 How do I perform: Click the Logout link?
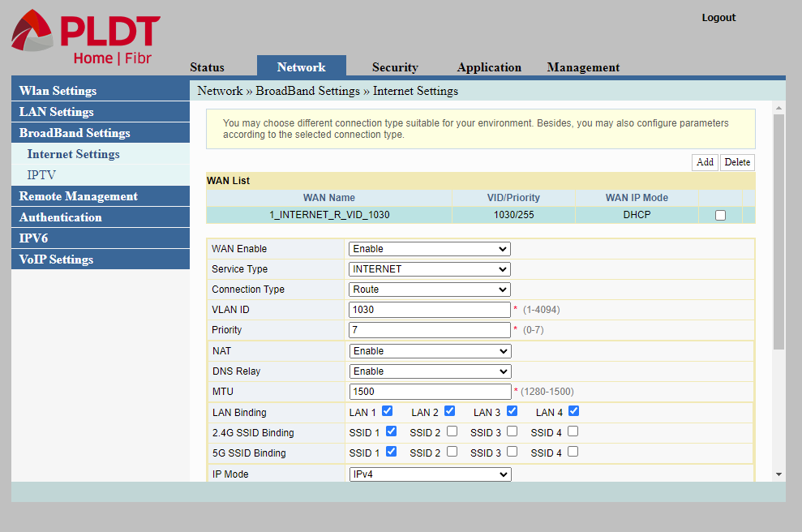718,16
